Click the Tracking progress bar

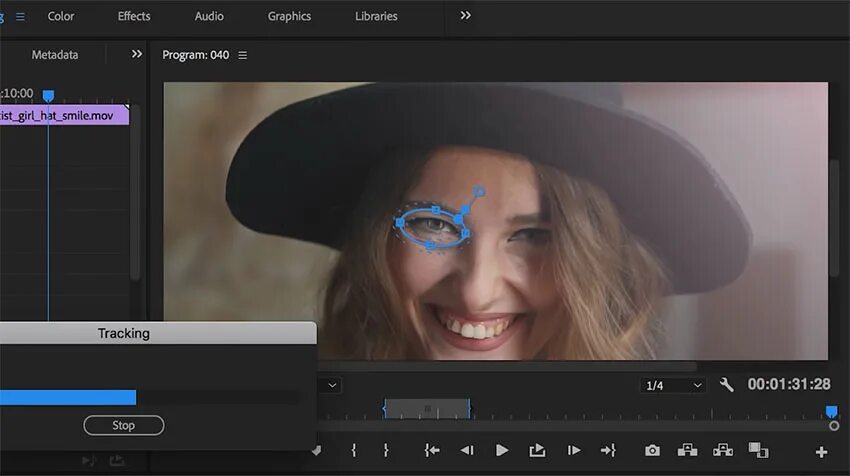(x=149, y=397)
